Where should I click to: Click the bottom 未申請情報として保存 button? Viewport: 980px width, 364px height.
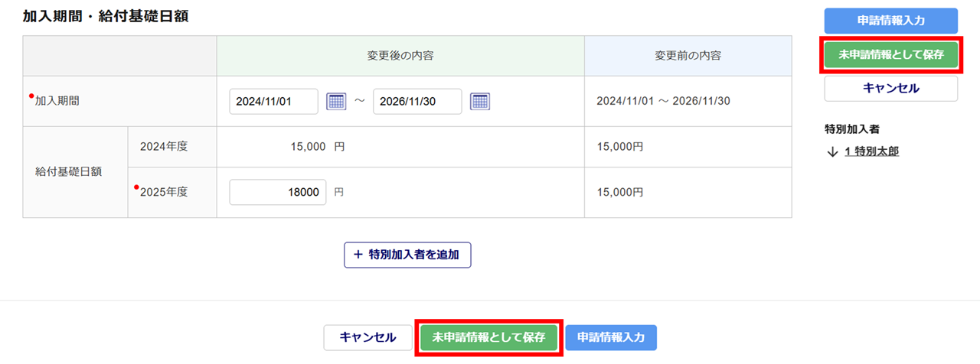coord(489,337)
